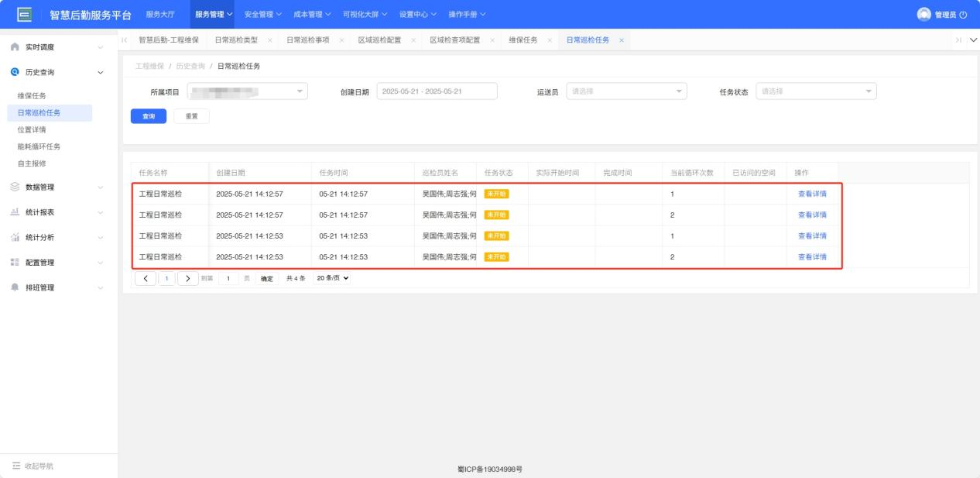Click the 重置 button

pos(191,116)
